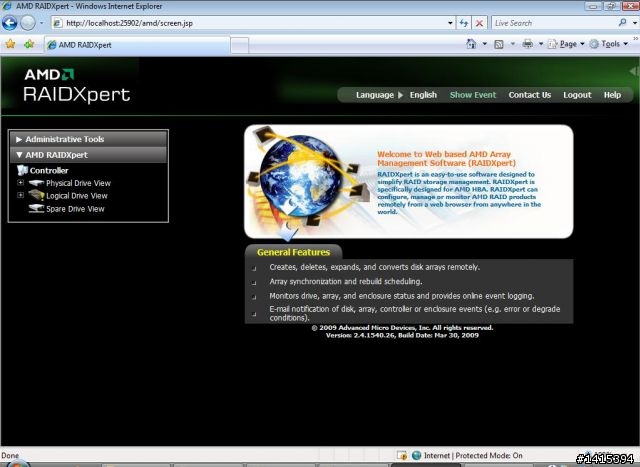Click 'Array synchronization and rebuild scheduling' text

pos(346,282)
